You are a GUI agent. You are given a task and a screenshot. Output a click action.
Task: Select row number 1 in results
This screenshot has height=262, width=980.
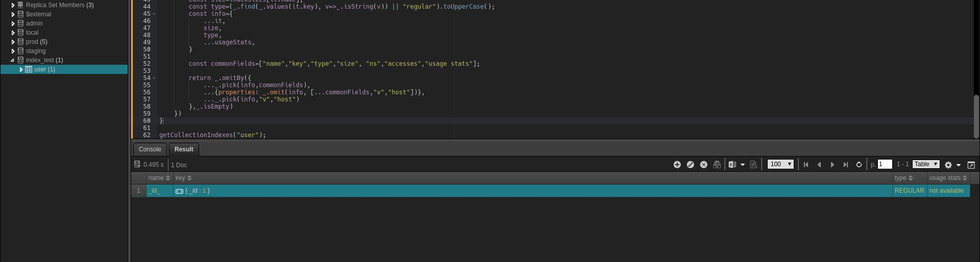coord(138,191)
